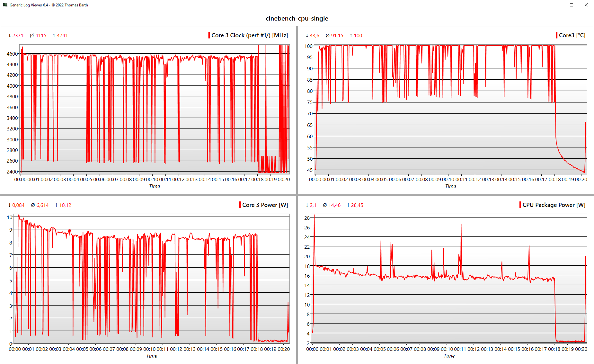594x364 pixels.
Task: Select the CPU Package Power chart title
Action: pos(554,205)
